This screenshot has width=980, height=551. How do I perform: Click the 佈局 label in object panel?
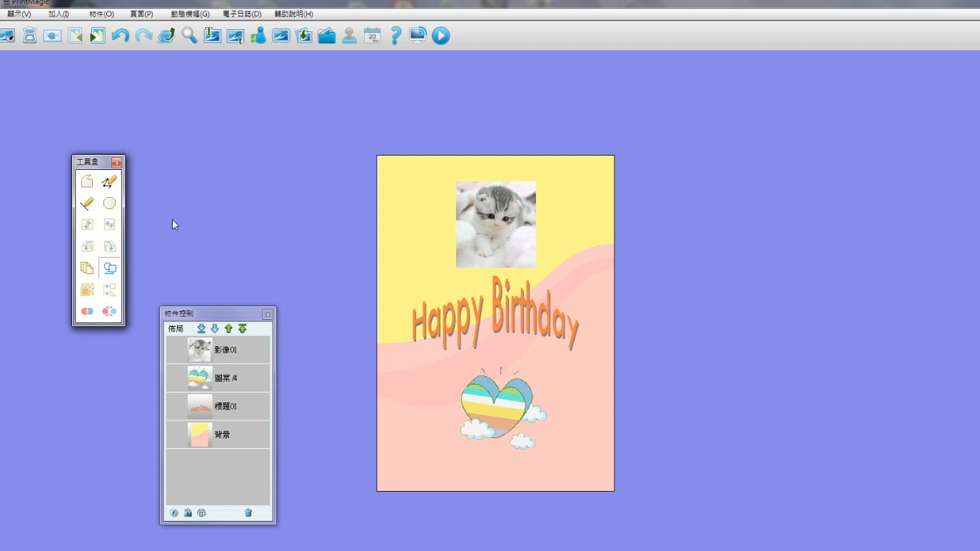click(x=176, y=329)
